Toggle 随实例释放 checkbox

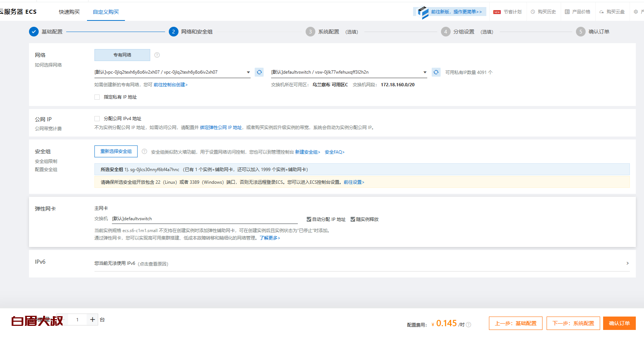tap(353, 219)
